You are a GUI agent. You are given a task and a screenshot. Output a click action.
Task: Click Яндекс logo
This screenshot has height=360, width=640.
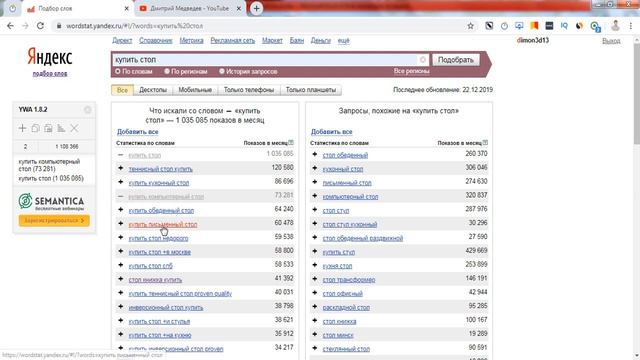tap(50, 57)
